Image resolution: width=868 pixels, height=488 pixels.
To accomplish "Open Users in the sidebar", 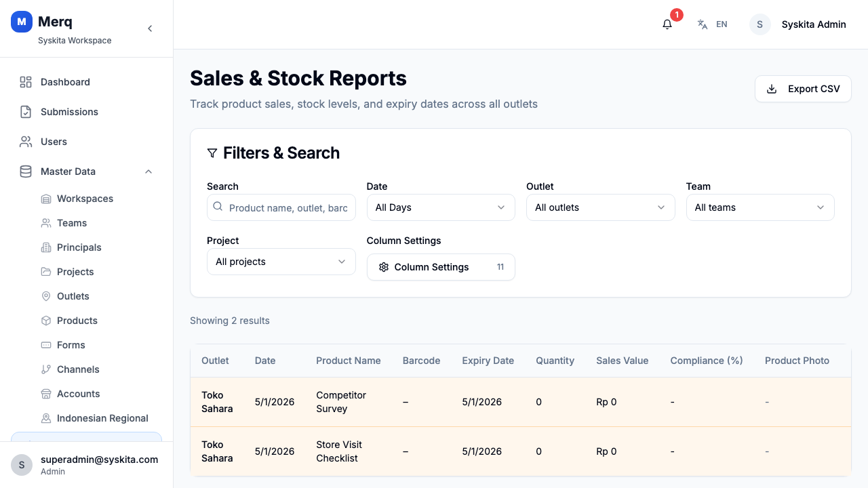I will pyautogui.click(x=86, y=142).
